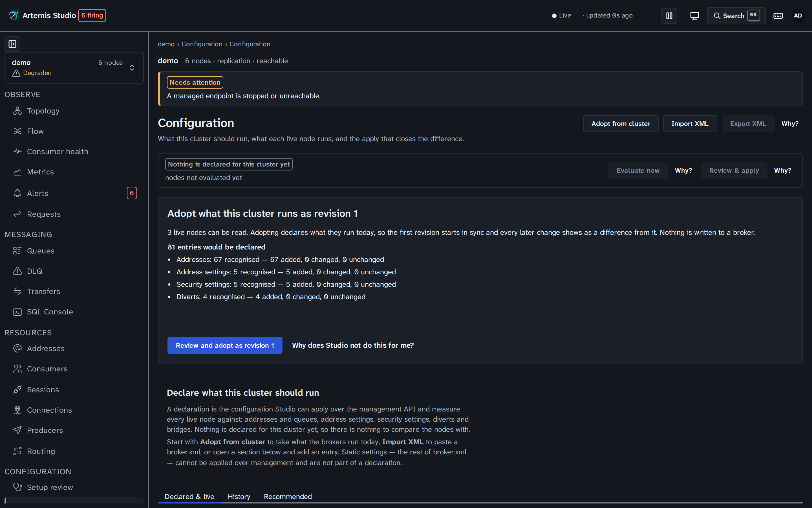Click the Artemis Studio logo icon
The width and height of the screenshot is (812, 508).
click(x=14, y=16)
